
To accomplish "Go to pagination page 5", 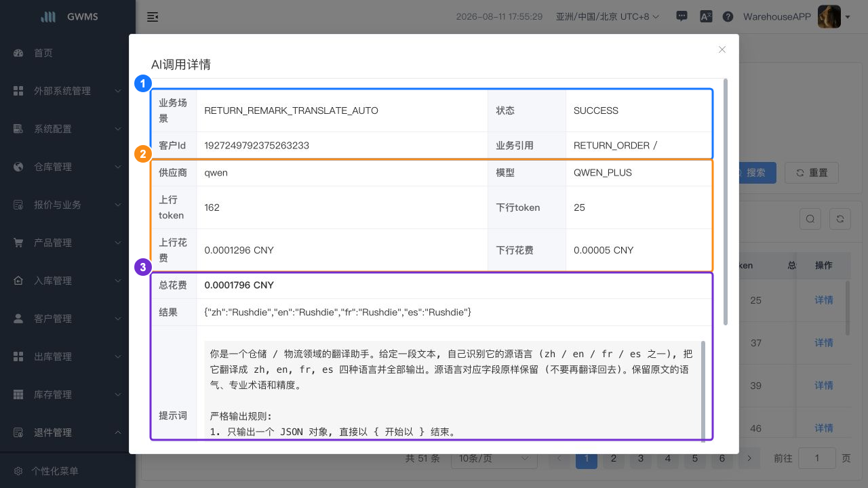I will click(695, 459).
